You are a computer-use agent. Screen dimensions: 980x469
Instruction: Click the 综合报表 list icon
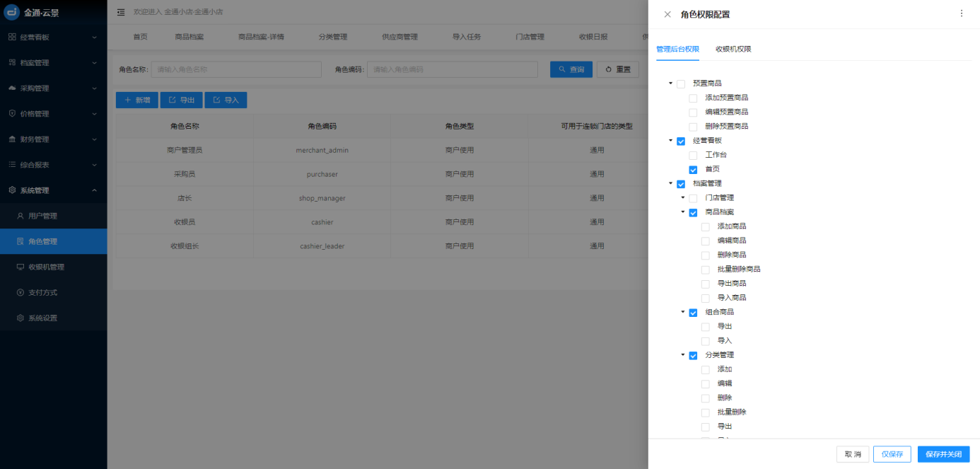tap(12, 165)
